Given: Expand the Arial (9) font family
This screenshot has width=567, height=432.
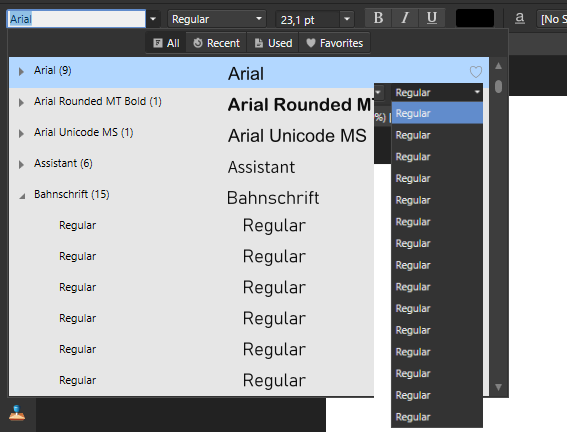Looking at the screenshot, I should click(x=21, y=72).
